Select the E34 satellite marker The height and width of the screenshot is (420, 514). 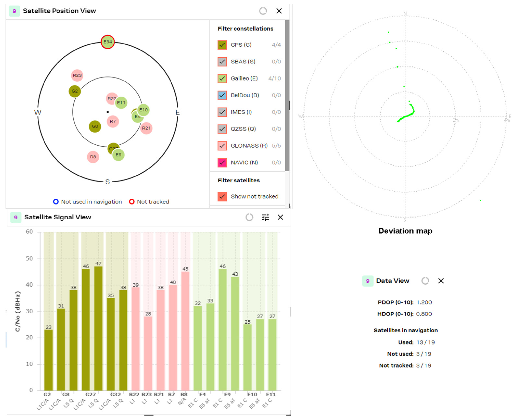point(108,42)
